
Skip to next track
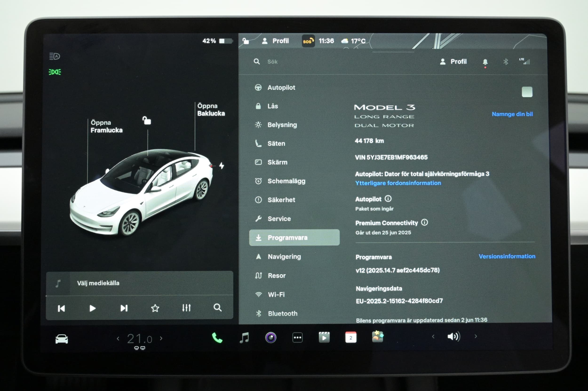coord(124,308)
